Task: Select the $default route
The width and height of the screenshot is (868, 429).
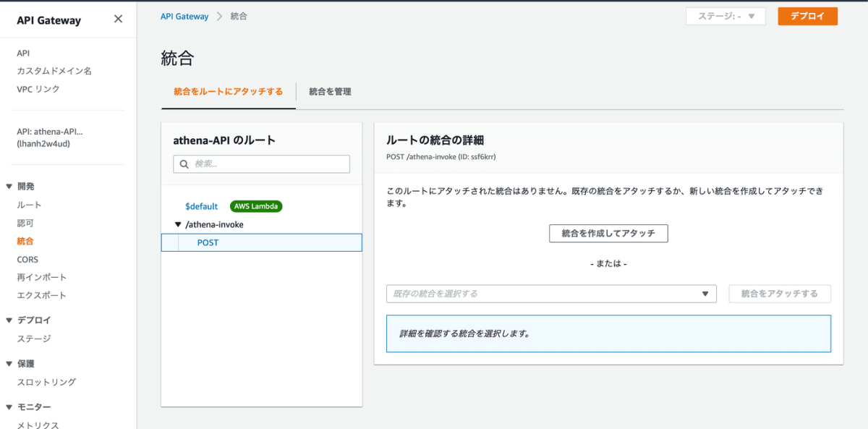Action: click(201, 206)
